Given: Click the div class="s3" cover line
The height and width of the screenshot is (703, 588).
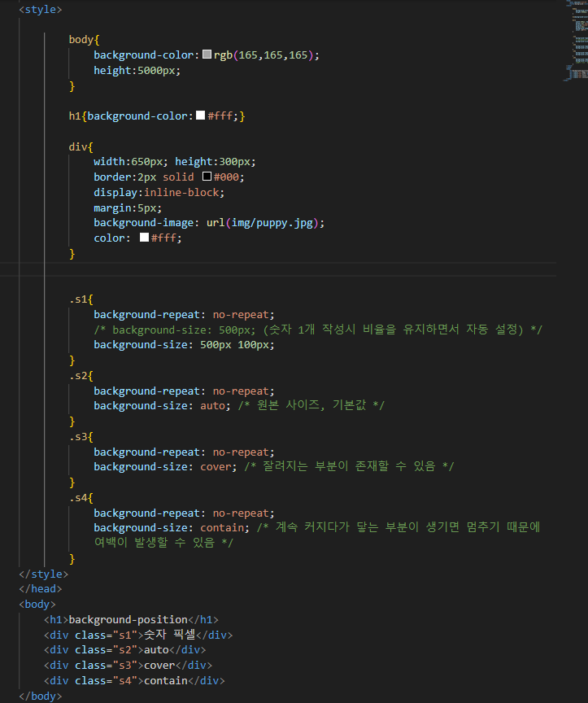Looking at the screenshot, I should coord(128,665).
